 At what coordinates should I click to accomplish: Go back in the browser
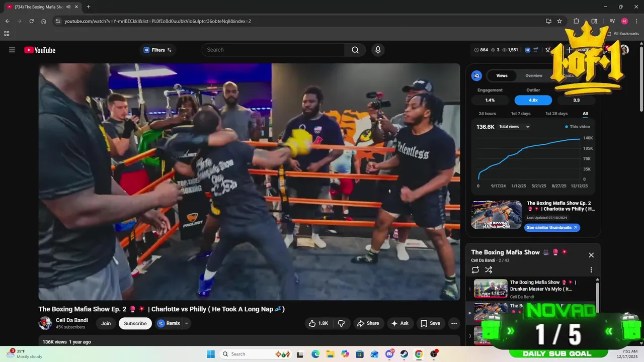click(x=8, y=21)
